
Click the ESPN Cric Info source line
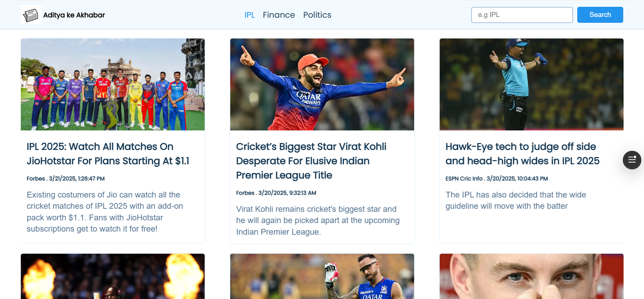[497, 178]
